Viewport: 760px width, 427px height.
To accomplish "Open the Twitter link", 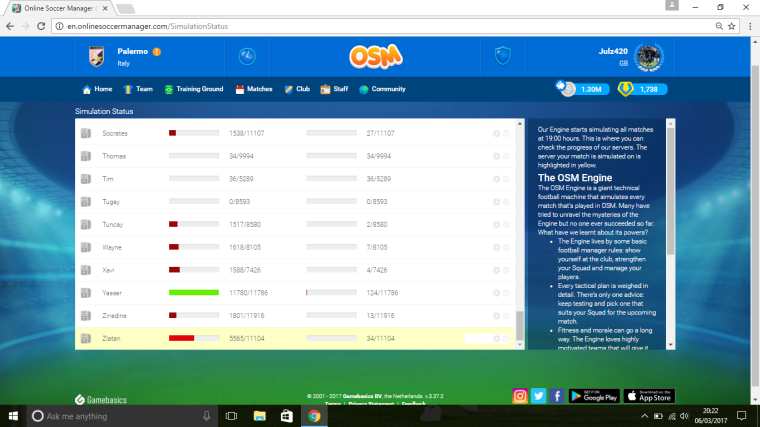I will pyautogui.click(x=538, y=396).
